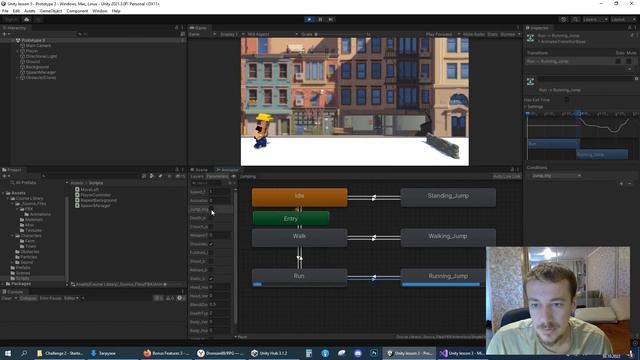640x360 pixels.
Task: Click the Step frame button
Action: coord(331,19)
